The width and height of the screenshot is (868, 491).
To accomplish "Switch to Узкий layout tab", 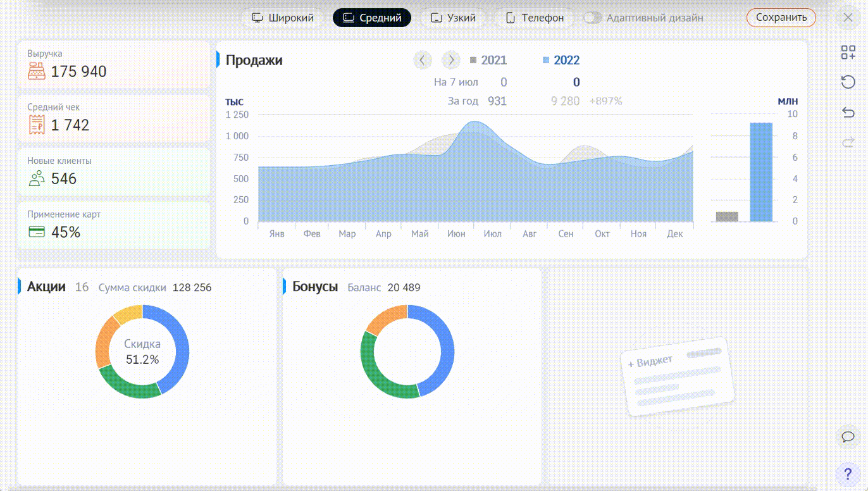I will click(x=453, y=18).
